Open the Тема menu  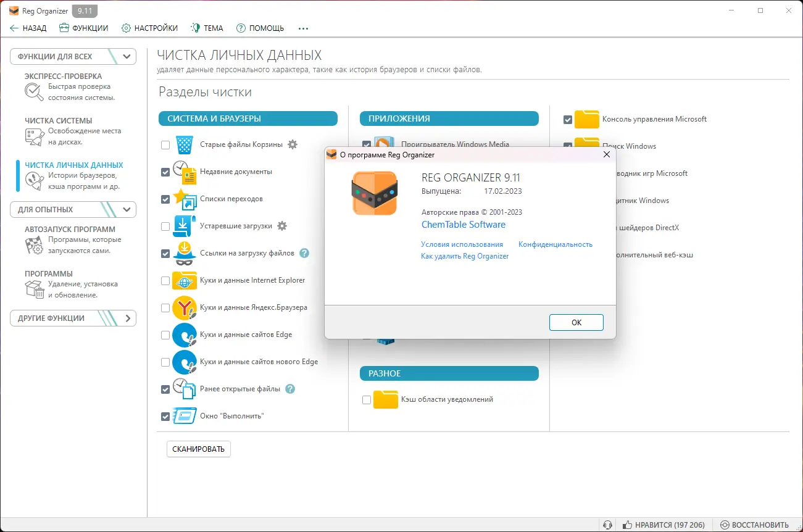click(207, 28)
